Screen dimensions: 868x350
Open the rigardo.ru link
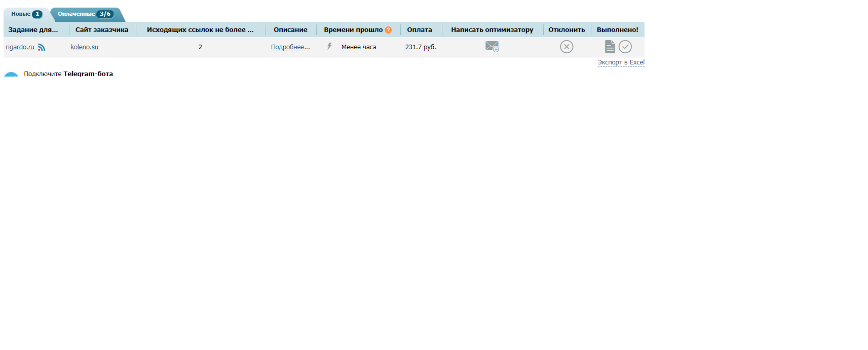click(x=20, y=47)
